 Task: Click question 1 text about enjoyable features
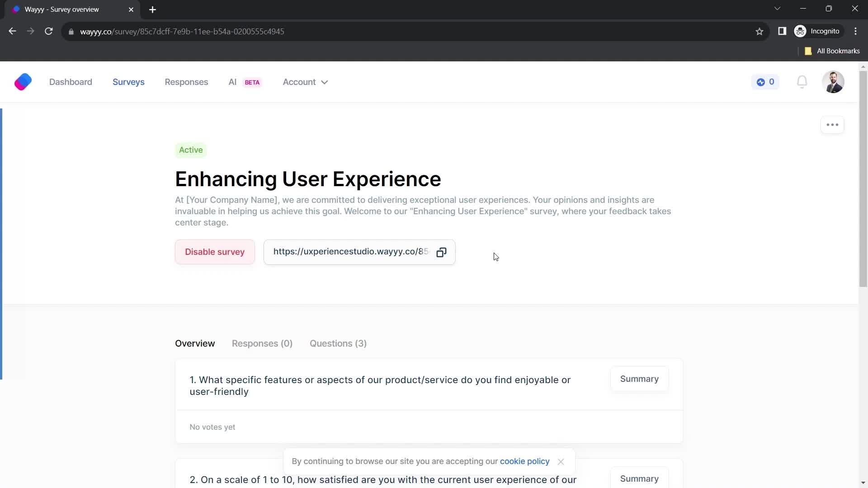tap(380, 386)
